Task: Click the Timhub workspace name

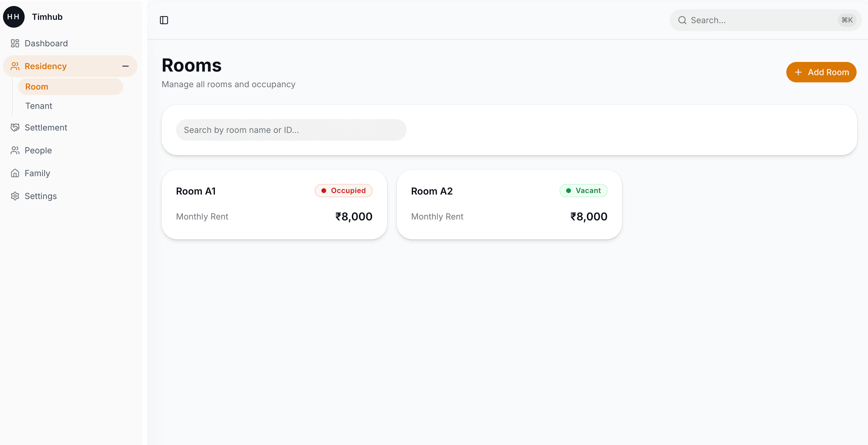Action: click(x=47, y=17)
